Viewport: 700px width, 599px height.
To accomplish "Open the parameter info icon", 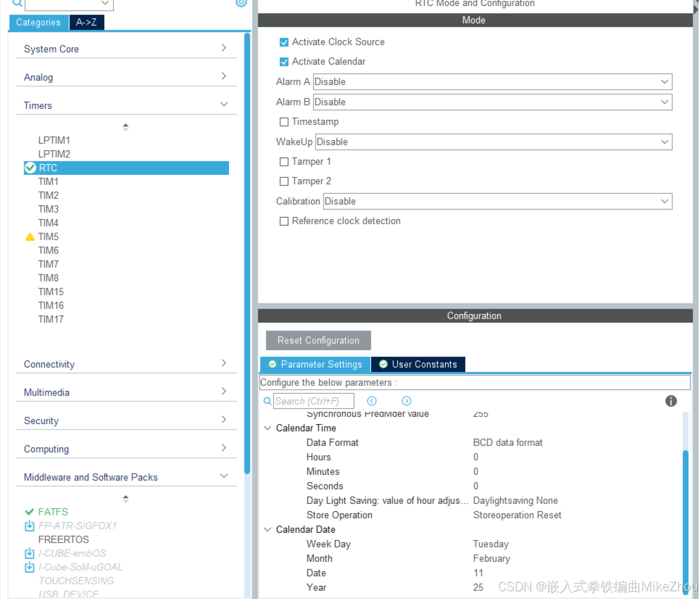I will [671, 401].
